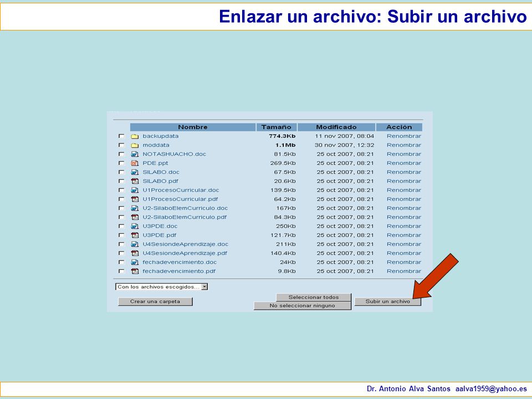Click the Word icon beside fechadevencimiento.doc
The width and height of the screenshot is (532, 399).
[135, 262]
